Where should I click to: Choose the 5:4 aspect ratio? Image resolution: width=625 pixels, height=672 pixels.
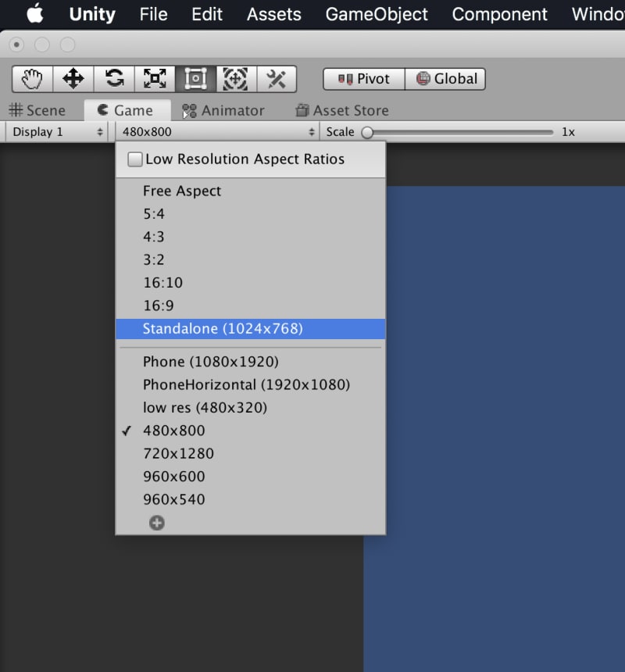tap(251, 214)
